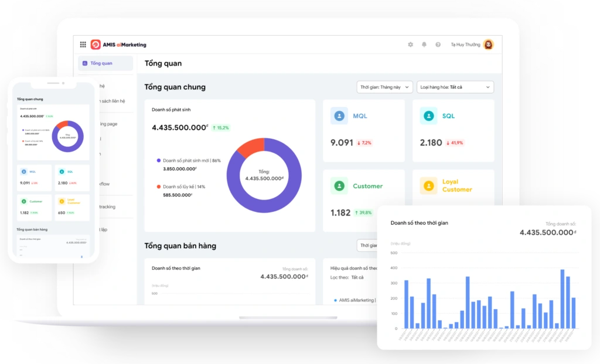Open the settings gear in top bar
Viewport: 600px width, 364px height.
click(410, 44)
